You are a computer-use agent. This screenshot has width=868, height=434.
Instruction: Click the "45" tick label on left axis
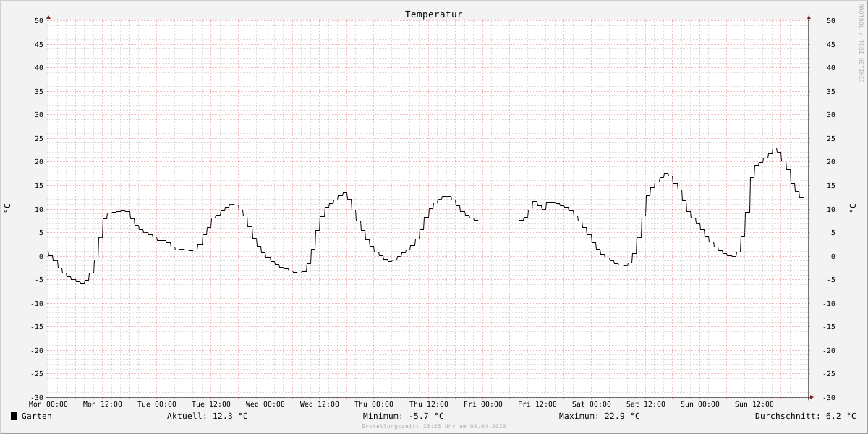coord(39,44)
